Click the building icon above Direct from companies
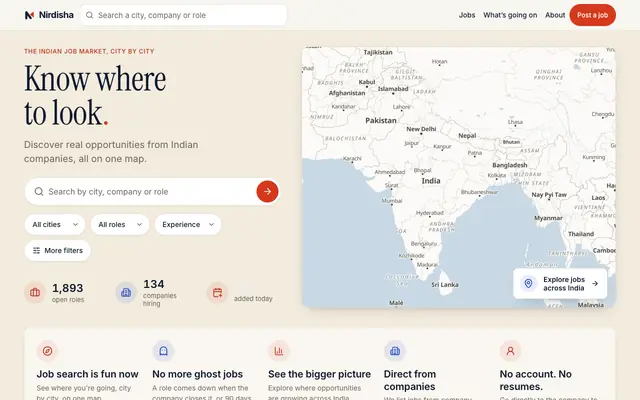The height and width of the screenshot is (400, 640). [395, 351]
